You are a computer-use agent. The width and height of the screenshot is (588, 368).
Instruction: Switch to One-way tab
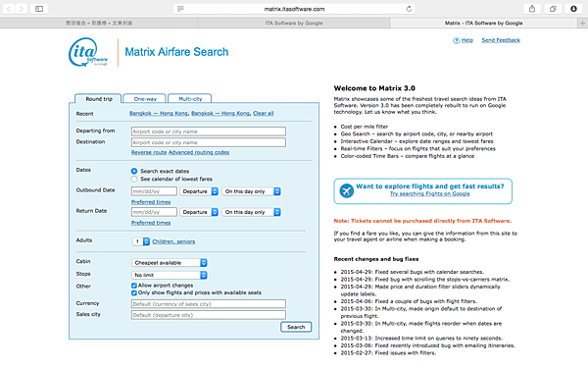pyautogui.click(x=145, y=99)
